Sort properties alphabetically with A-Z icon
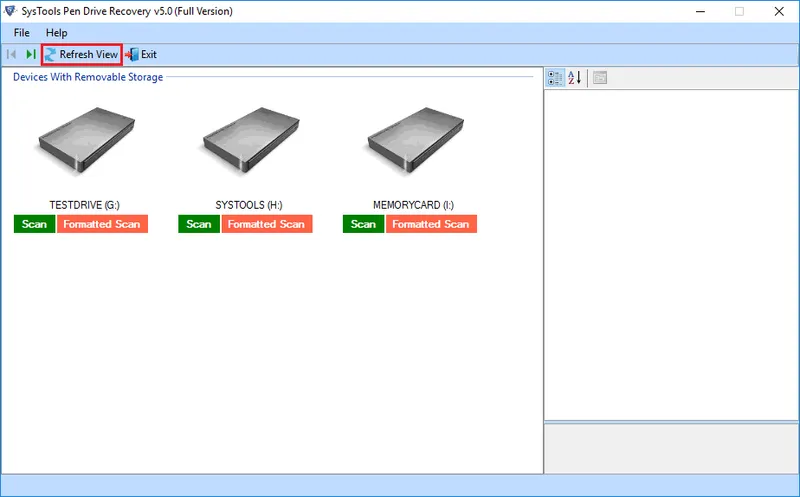This screenshot has height=497, width=800. click(575, 78)
